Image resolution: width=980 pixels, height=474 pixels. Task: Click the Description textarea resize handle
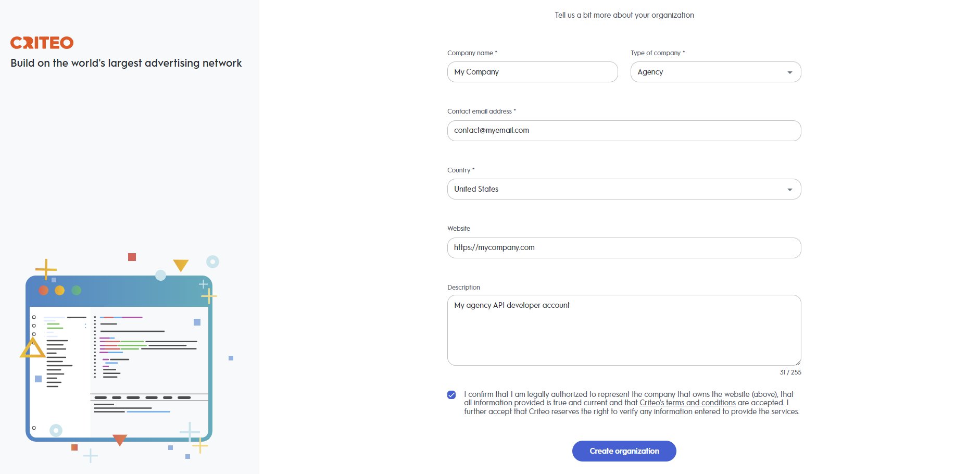(x=798, y=362)
